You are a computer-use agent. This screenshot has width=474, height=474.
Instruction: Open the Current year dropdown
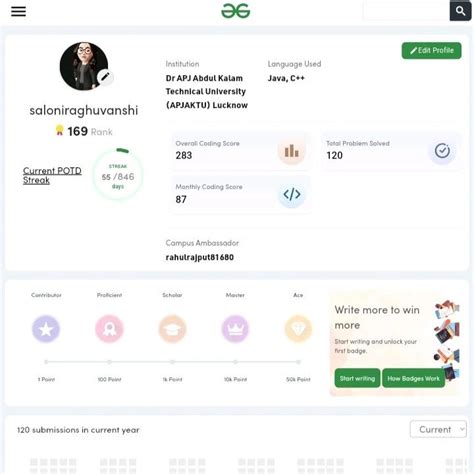tap(438, 429)
